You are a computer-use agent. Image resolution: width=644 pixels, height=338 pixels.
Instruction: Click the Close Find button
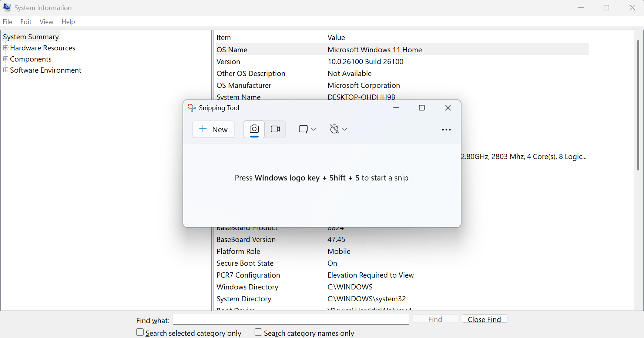point(484,319)
